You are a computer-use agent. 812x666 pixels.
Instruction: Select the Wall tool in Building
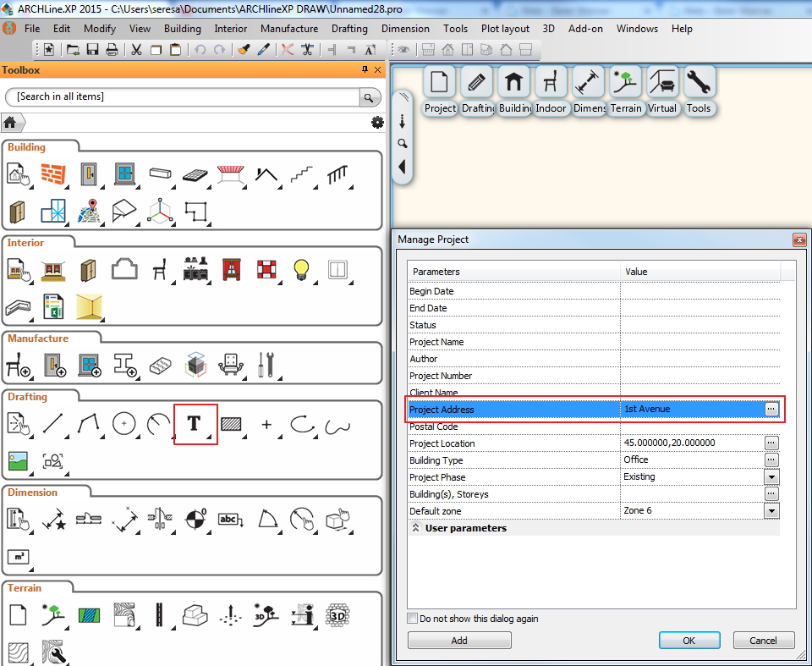click(x=53, y=173)
